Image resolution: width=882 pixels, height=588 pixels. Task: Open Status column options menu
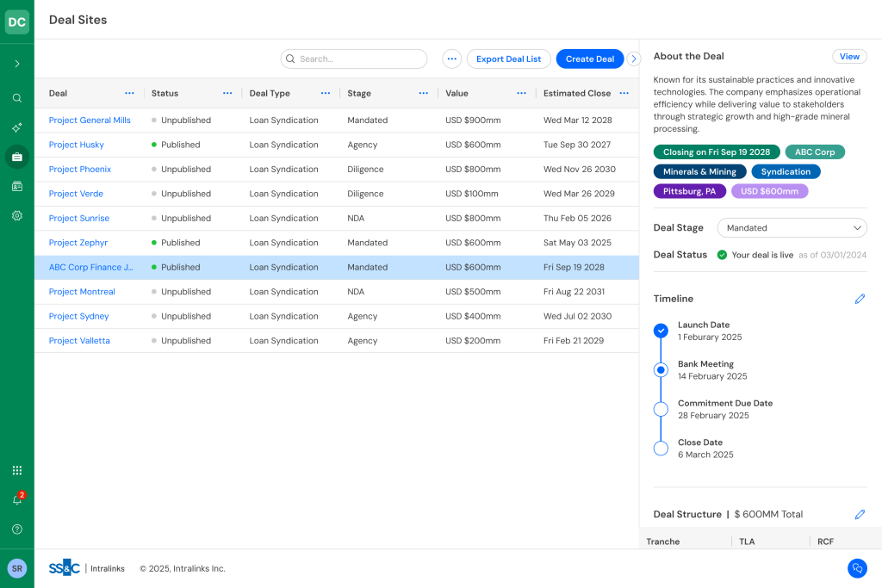pyautogui.click(x=227, y=93)
